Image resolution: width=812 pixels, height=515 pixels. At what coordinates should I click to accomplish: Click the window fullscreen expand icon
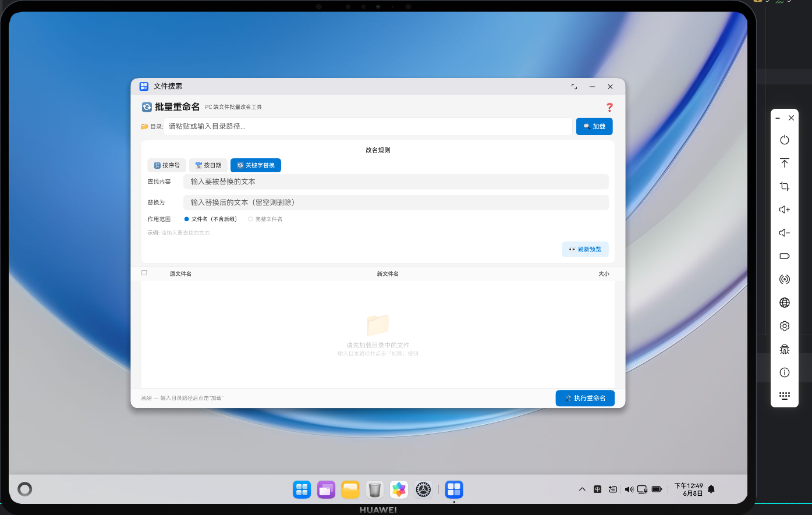tap(574, 86)
